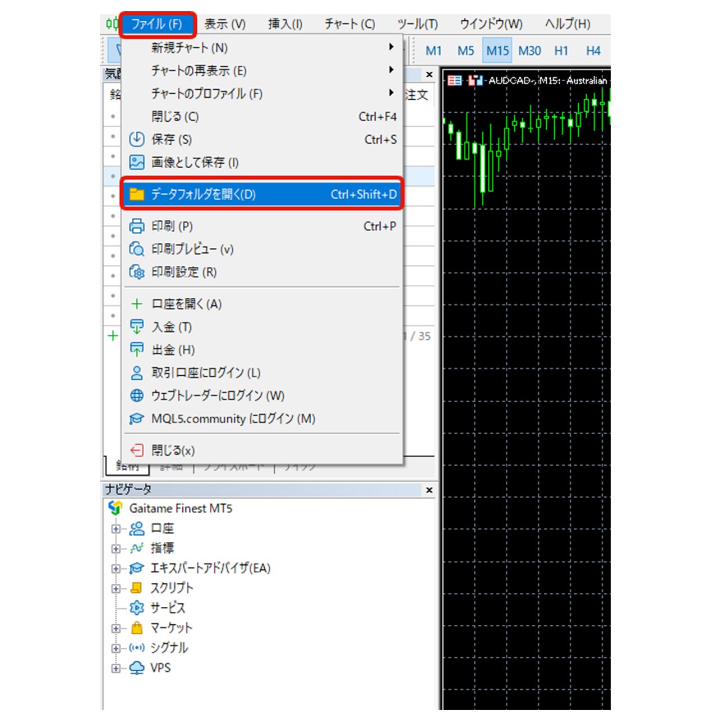The image size is (710, 728).
Task: Select the H1 timeframe
Action: 561,51
